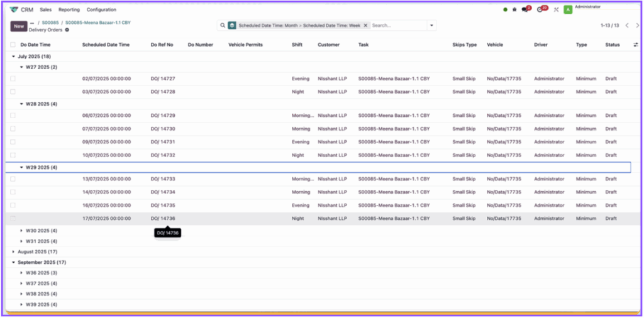
Task: Toggle the select-all checkbox in header
Action: coord(13,45)
